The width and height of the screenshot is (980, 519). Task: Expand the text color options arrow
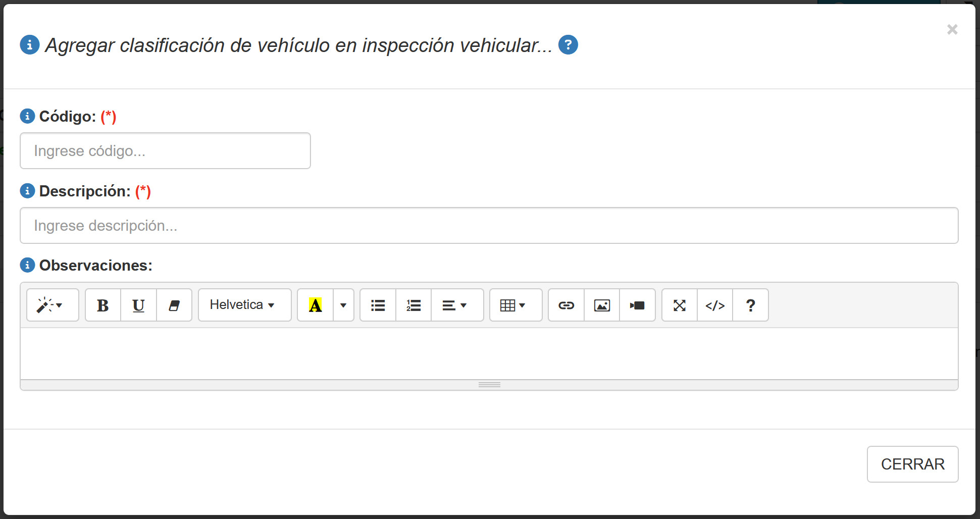343,305
